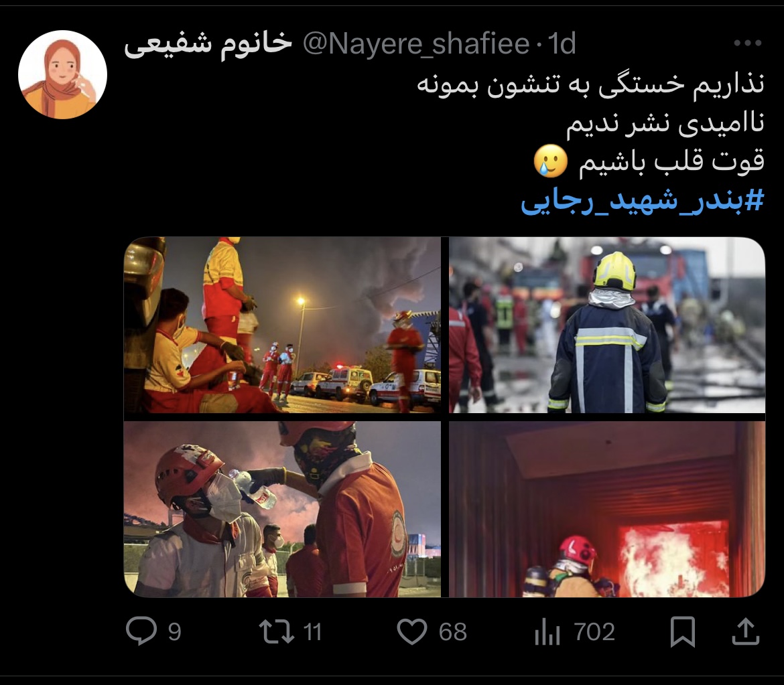Open the view analytics bar chart icon
Viewport: 784px width, 685px height.
click(547, 632)
